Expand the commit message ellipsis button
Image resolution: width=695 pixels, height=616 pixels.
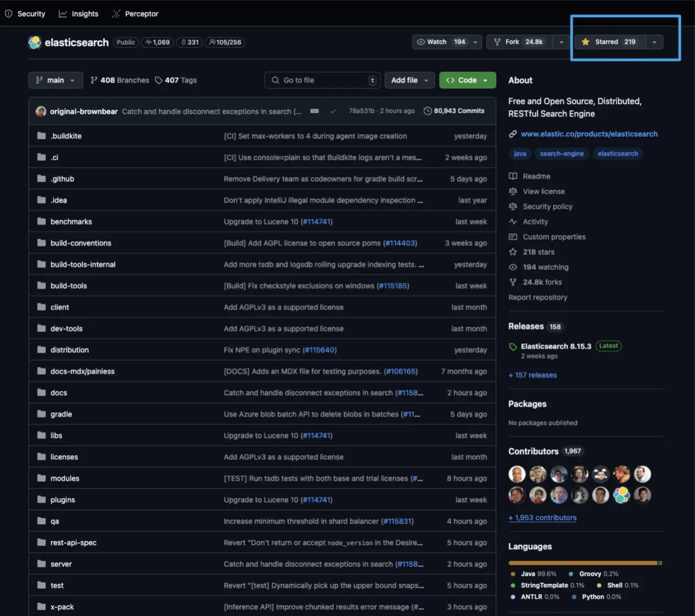coord(315,111)
